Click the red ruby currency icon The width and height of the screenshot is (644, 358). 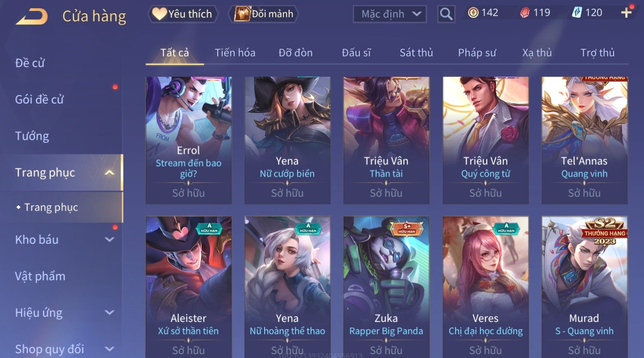[525, 13]
